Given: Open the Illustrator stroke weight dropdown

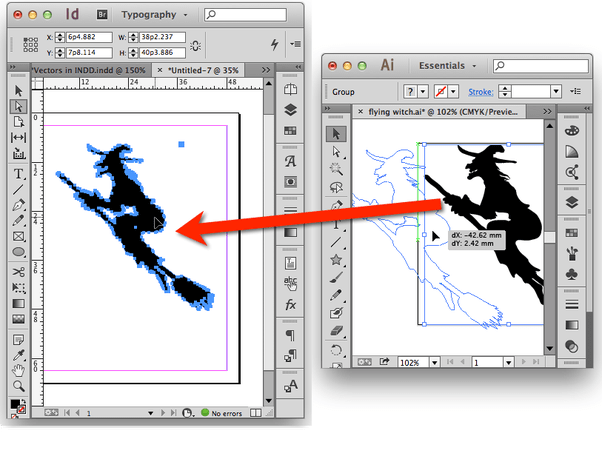Looking at the screenshot, I should [x=556, y=92].
